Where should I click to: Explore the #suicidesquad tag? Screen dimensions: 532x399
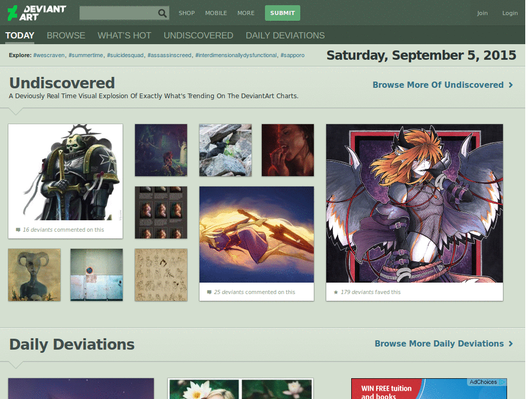click(125, 55)
